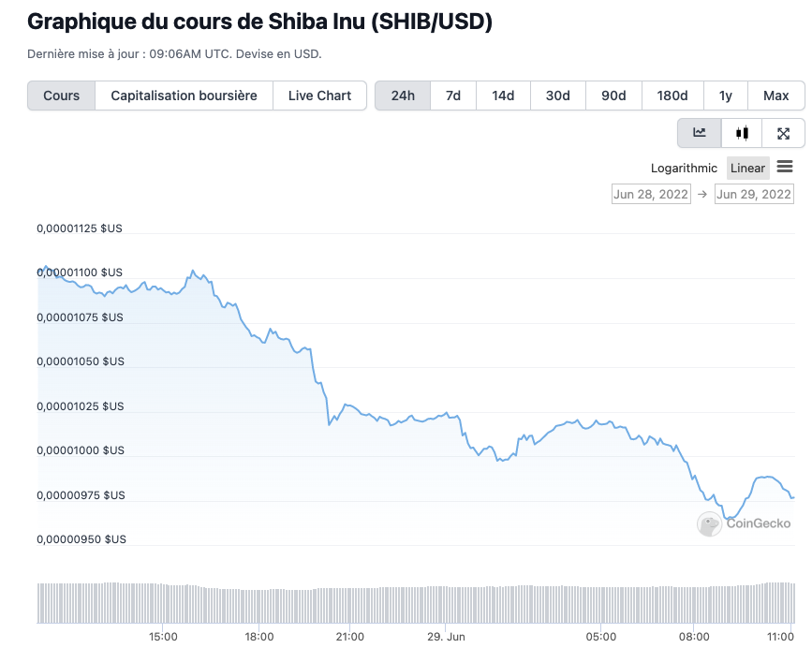Show the 7d price range
The width and height of the screenshot is (812, 663).
(453, 96)
